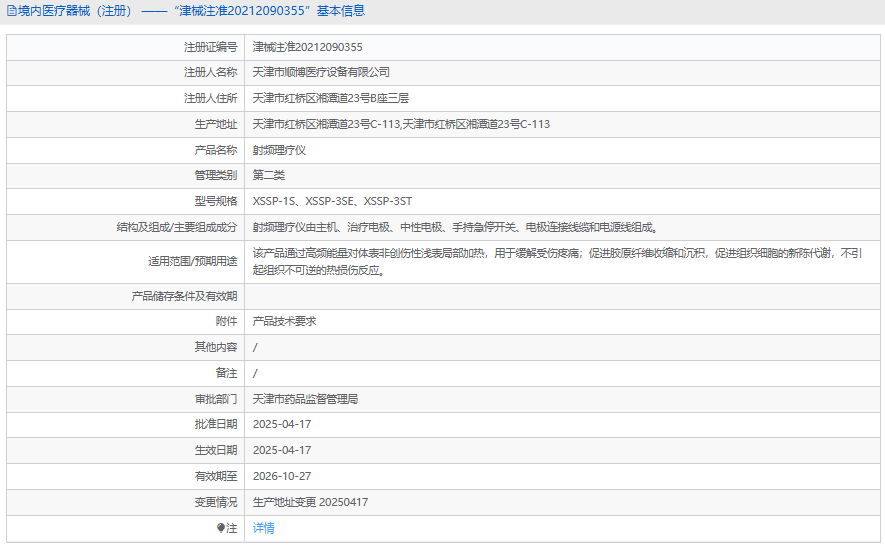Select the intended use text starting 该产品通过高频能量
Image resolution: width=885 pixels, height=548 pixels.
click(x=558, y=262)
